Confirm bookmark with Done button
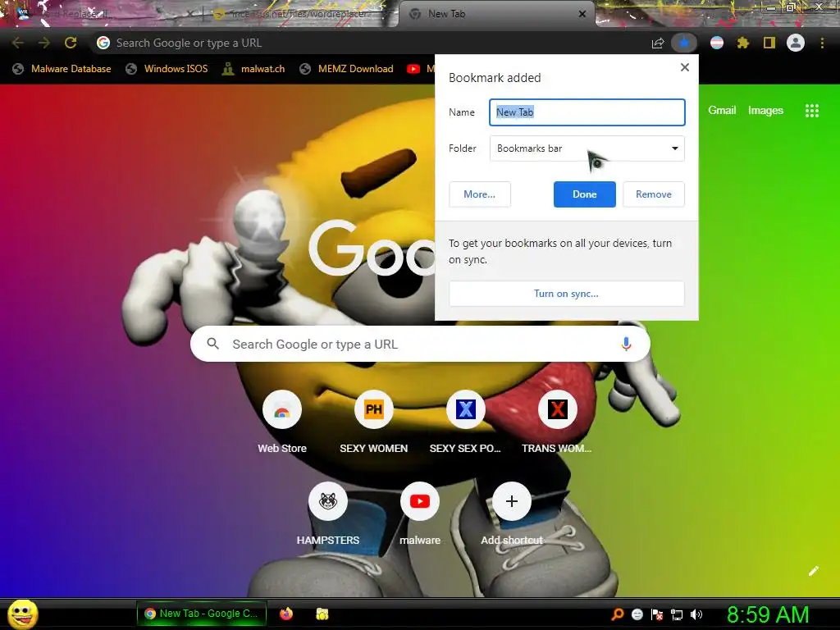Screen dimensions: 840x630 (584, 194)
